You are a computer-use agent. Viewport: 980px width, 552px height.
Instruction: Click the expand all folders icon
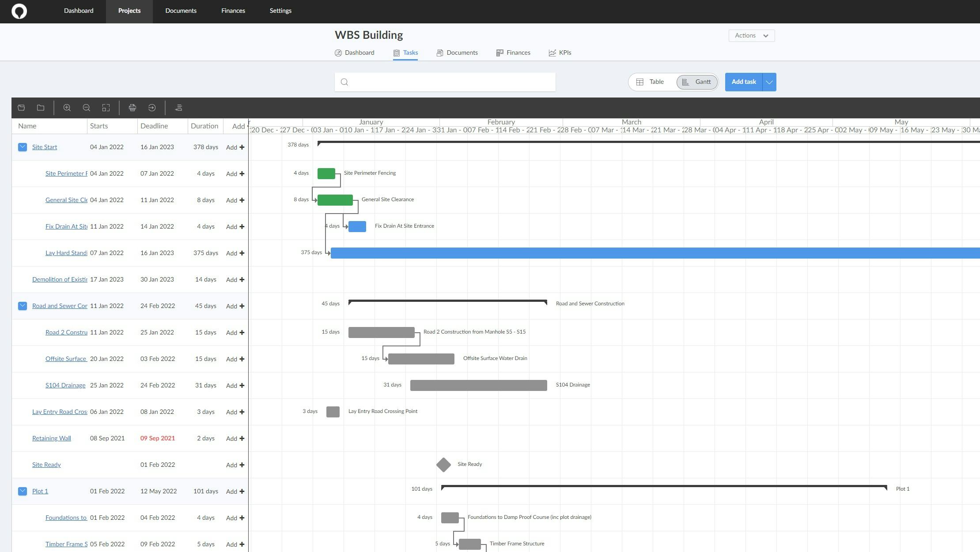pyautogui.click(x=21, y=108)
